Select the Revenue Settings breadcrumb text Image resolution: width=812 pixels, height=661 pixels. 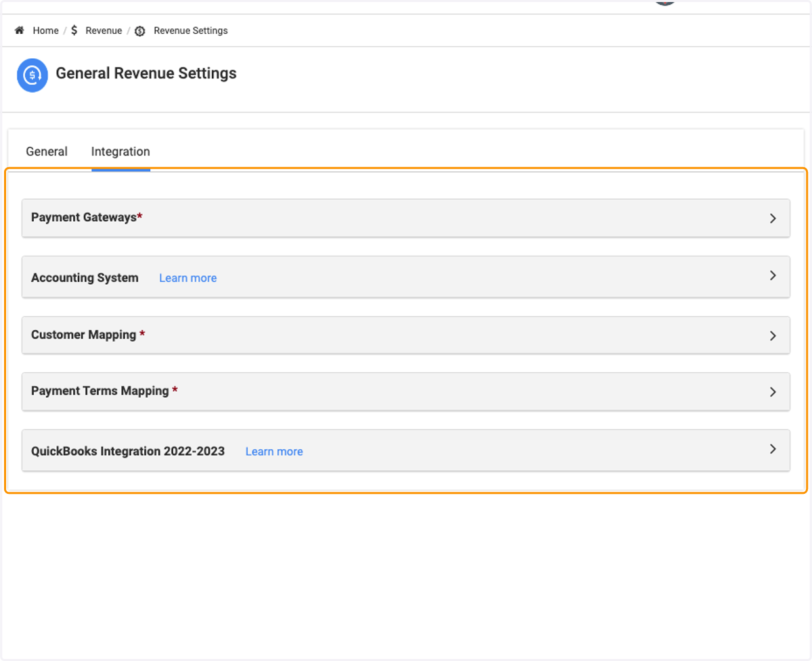191,30
